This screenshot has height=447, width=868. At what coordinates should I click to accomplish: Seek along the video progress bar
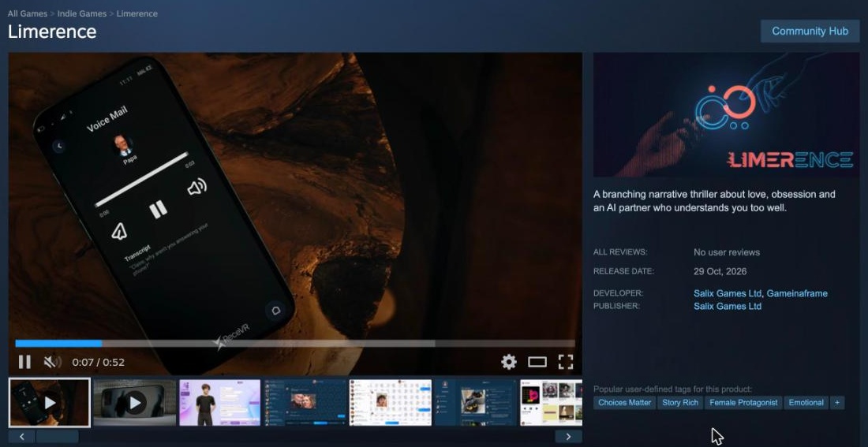(295, 344)
